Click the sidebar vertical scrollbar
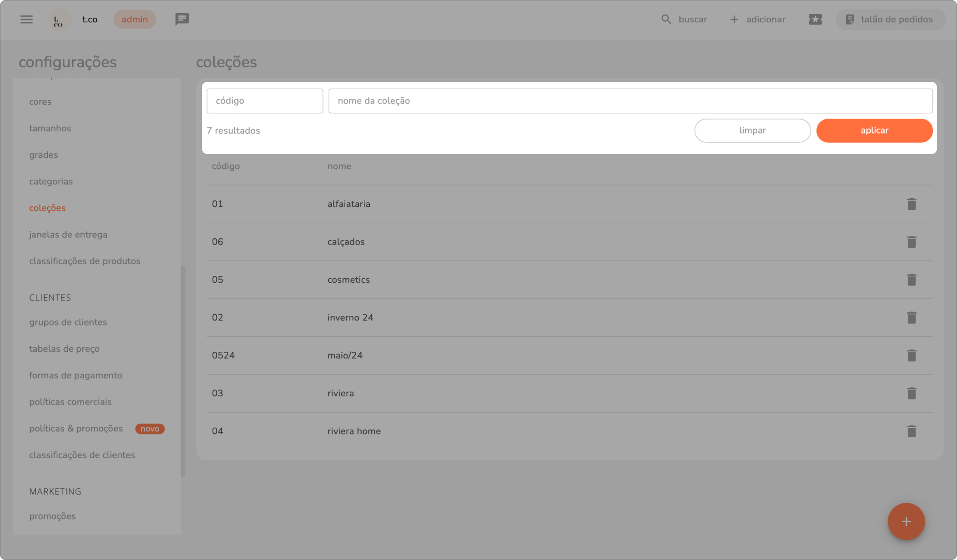 (183, 371)
